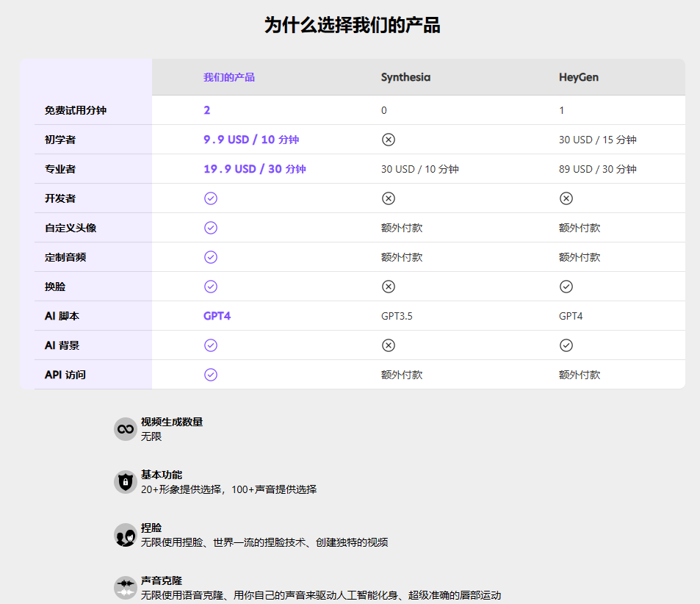The image size is (700, 604).
Task: Click Synthesia cross icon in AI 背景 row
Action: (x=389, y=345)
